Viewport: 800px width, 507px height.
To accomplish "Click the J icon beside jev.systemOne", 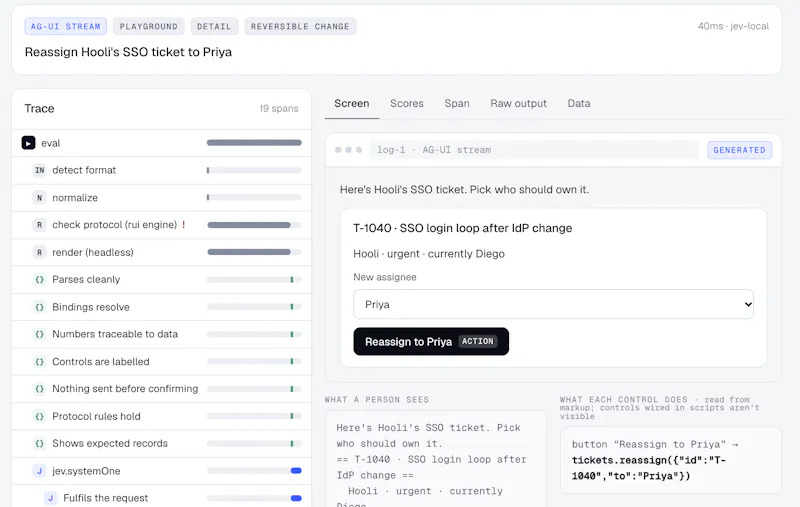I will pos(39,471).
